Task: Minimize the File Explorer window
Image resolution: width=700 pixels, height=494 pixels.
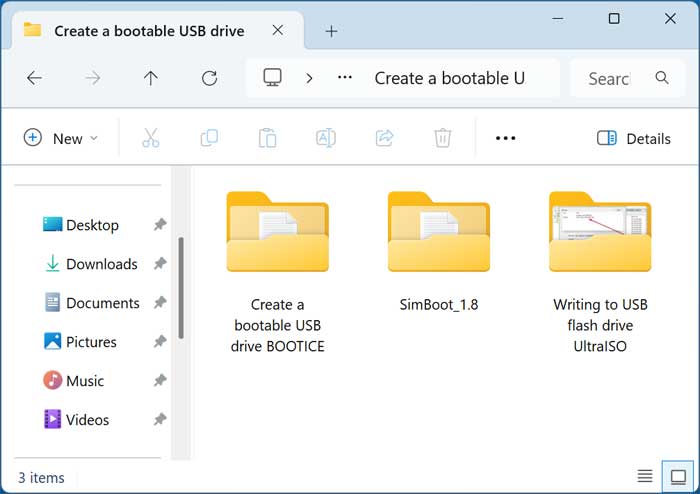Action: click(x=558, y=19)
